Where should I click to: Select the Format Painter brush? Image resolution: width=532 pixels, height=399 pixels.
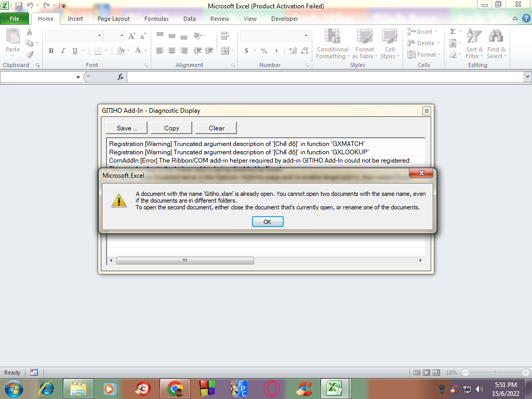pos(30,54)
